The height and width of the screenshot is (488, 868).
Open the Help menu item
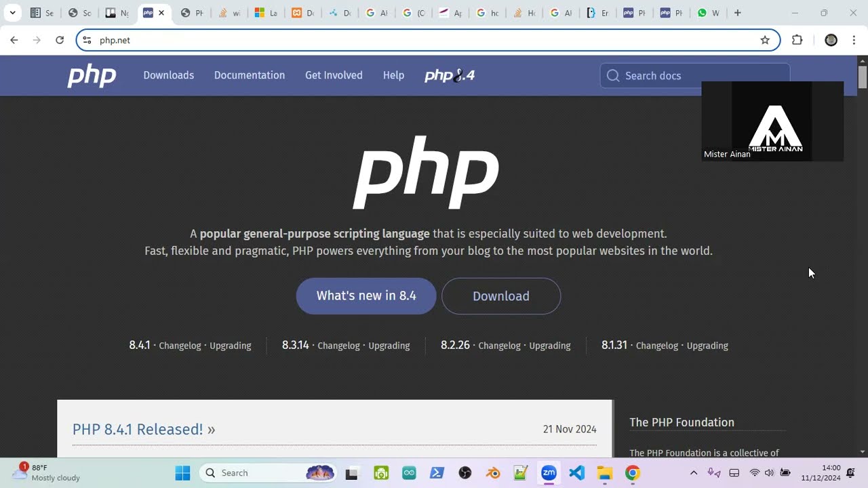pos(393,75)
